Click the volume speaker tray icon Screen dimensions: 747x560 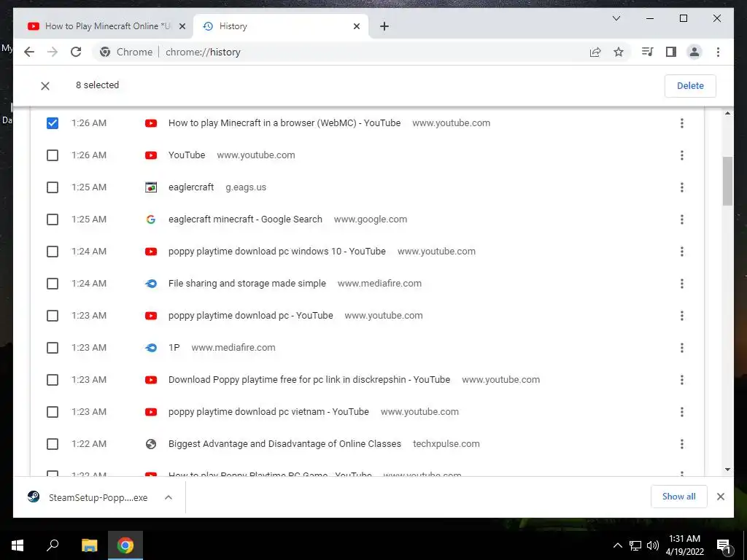tap(653, 545)
